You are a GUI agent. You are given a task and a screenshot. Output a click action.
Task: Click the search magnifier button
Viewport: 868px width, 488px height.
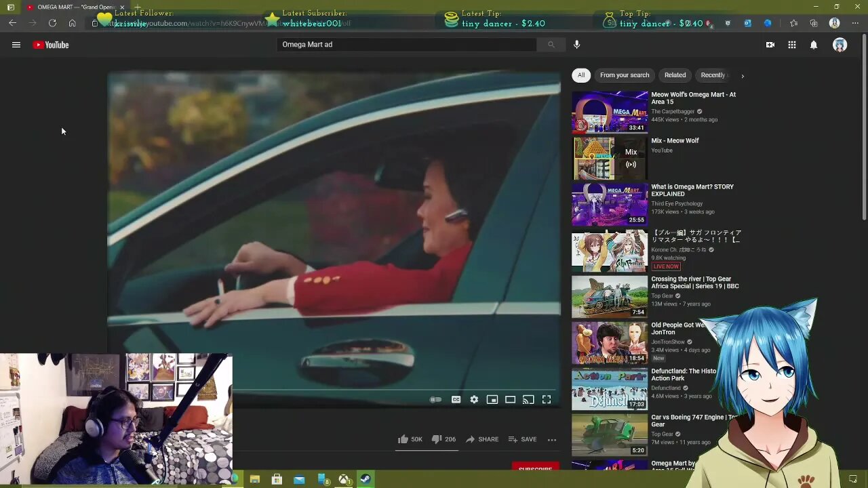(551, 45)
